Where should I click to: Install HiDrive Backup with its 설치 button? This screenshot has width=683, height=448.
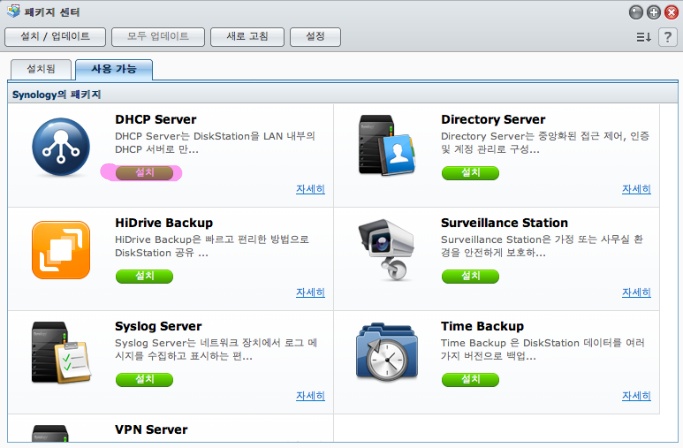click(x=144, y=276)
